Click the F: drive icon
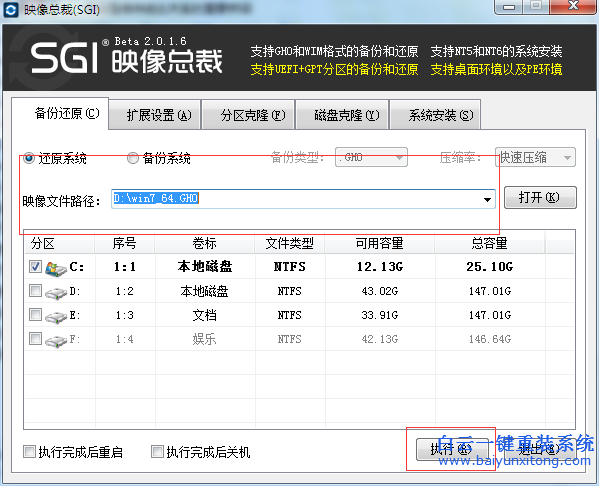The width and height of the screenshot is (599, 486). 56,340
